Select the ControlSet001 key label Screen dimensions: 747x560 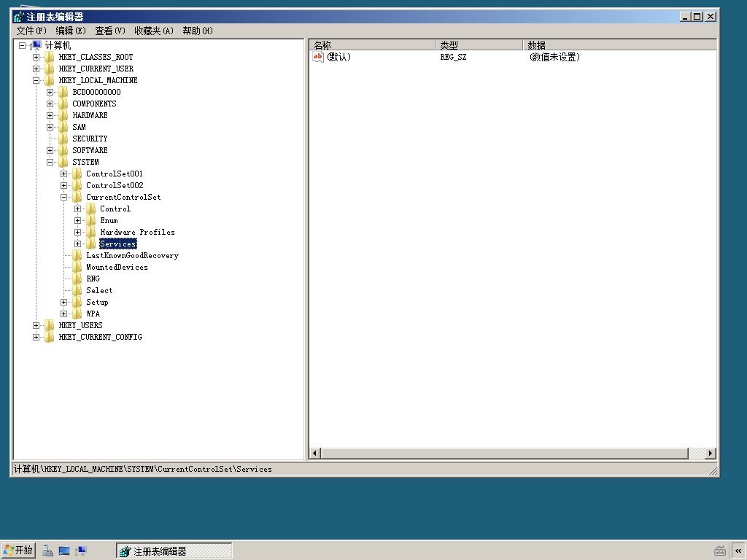point(115,174)
